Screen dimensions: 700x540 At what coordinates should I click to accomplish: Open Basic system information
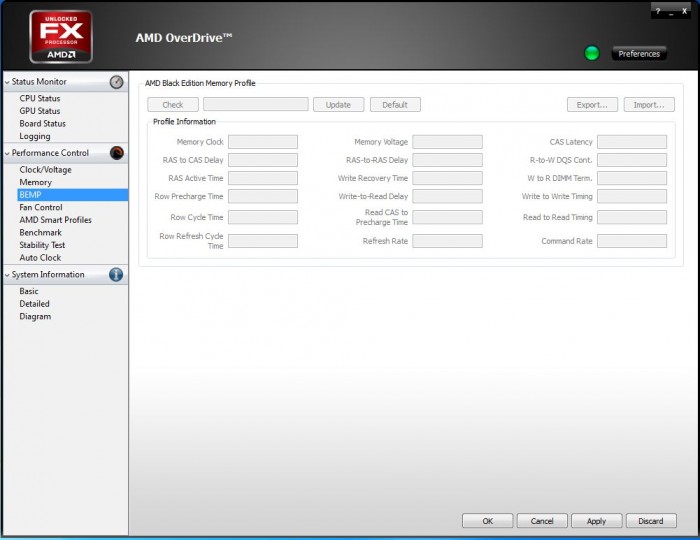click(x=29, y=291)
